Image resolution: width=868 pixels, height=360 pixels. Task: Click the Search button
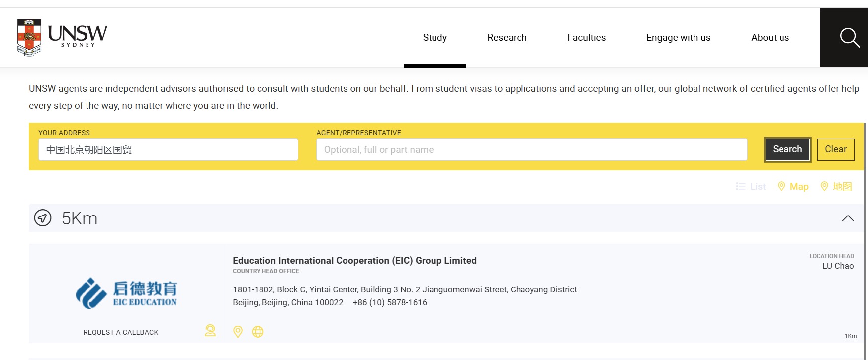coord(787,149)
